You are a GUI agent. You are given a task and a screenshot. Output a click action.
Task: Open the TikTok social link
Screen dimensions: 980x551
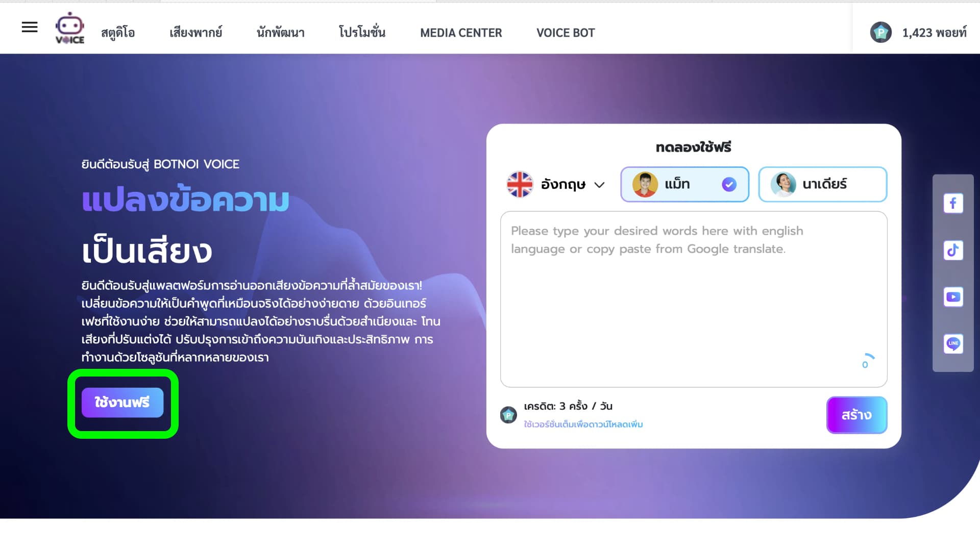coord(953,251)
